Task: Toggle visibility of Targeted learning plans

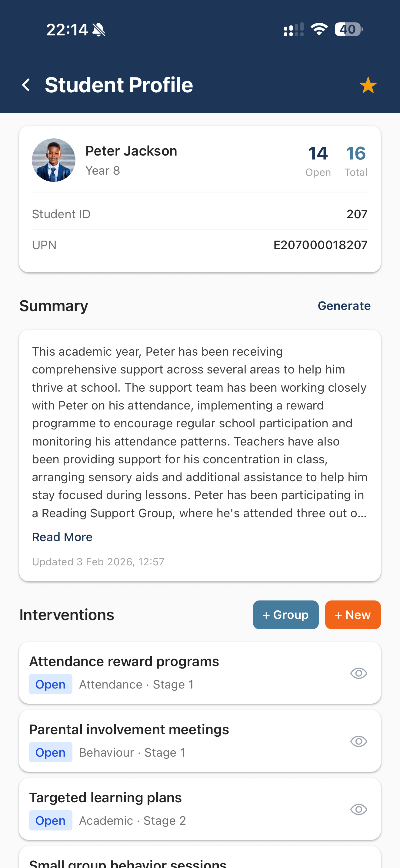Action: click(x=358, y=809)
